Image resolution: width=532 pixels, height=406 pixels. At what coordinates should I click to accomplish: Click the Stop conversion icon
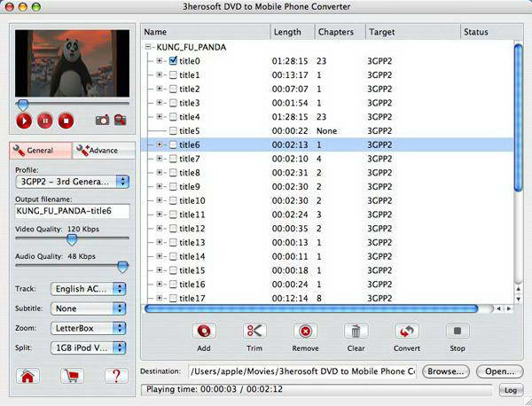457,332
